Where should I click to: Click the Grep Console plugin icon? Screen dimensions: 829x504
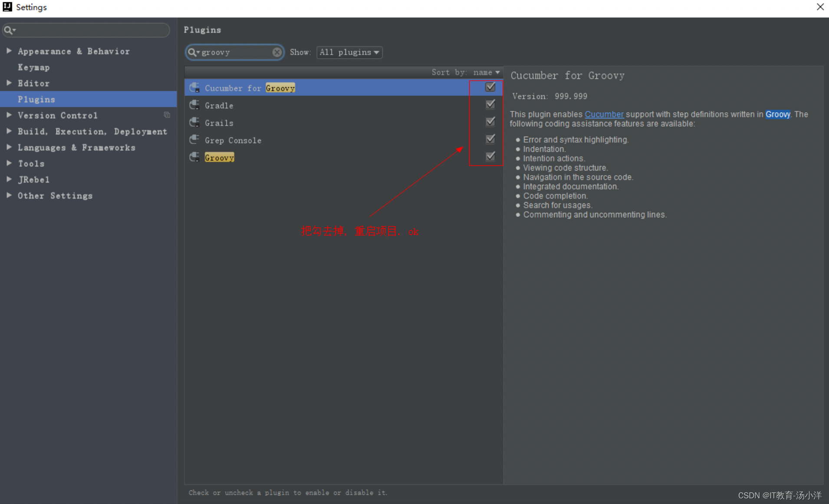click(194, 140)
